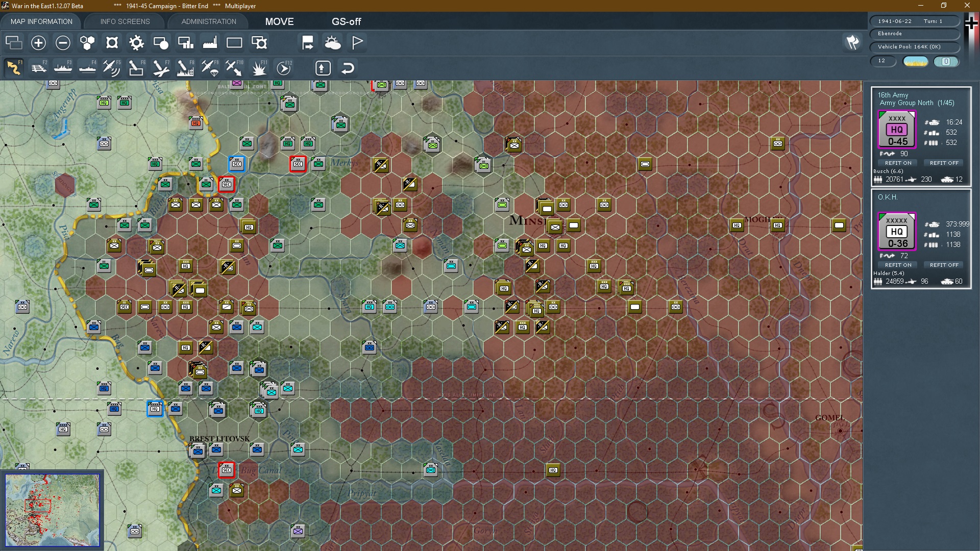The height and width of the screenshot is (551, 980).
Task: Click the Halder (5.4) leader name
Action: click(889, 273)
